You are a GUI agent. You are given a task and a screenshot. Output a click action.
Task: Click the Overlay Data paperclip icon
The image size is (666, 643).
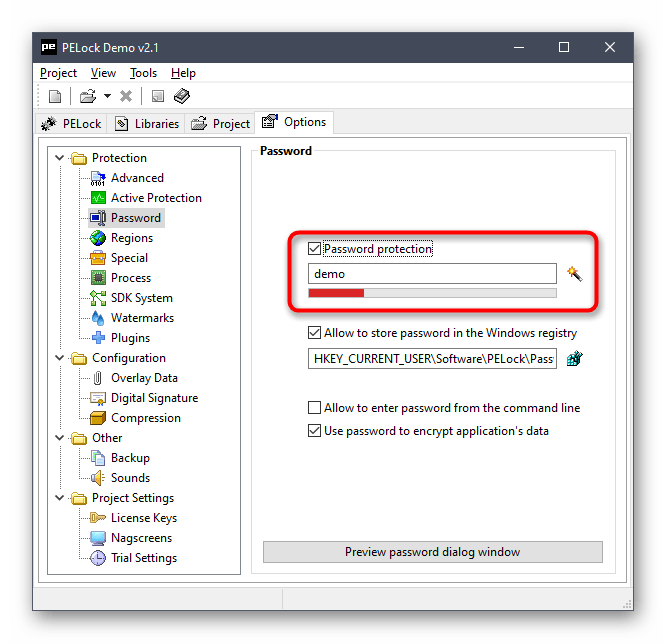click(98, 378)
